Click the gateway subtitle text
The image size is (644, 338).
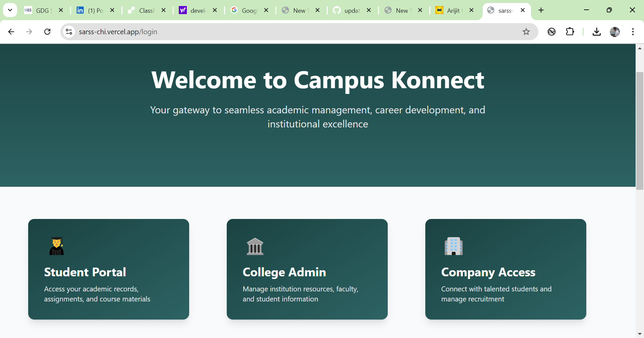[x=318, y=117]
